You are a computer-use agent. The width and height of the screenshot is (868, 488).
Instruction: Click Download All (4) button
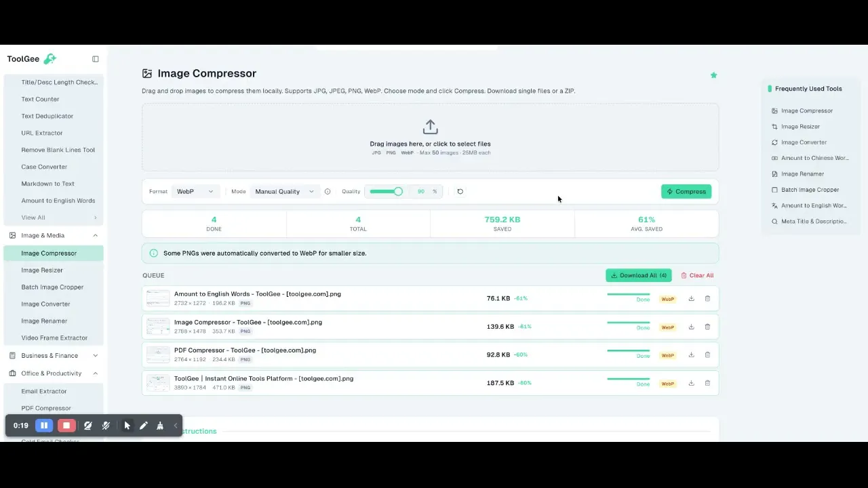tap(638, 275)
